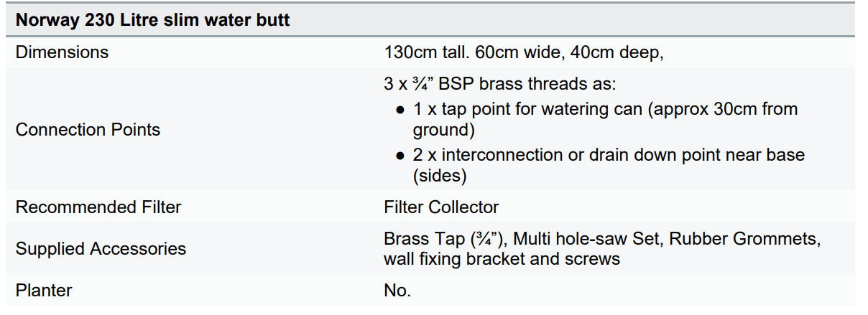The height and width of the screenshot is (315, 868).
Task: Select the Connection Points row label
Action: (x=88, y=130)
